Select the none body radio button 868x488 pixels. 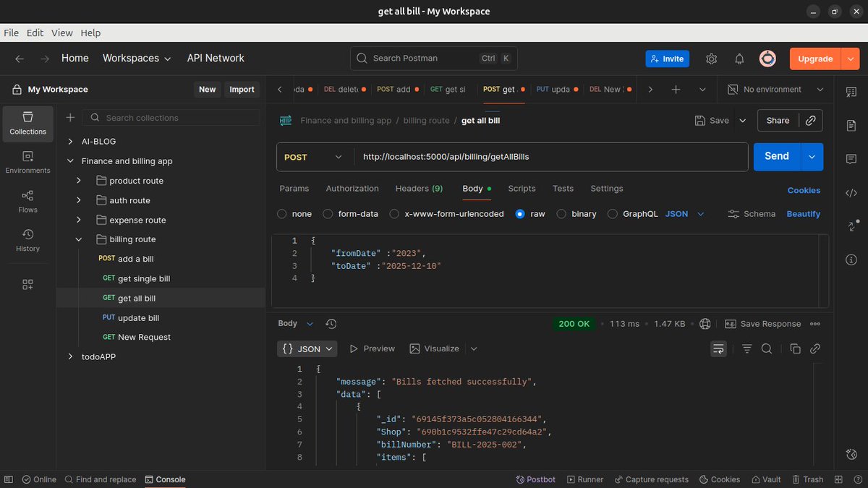282,214
